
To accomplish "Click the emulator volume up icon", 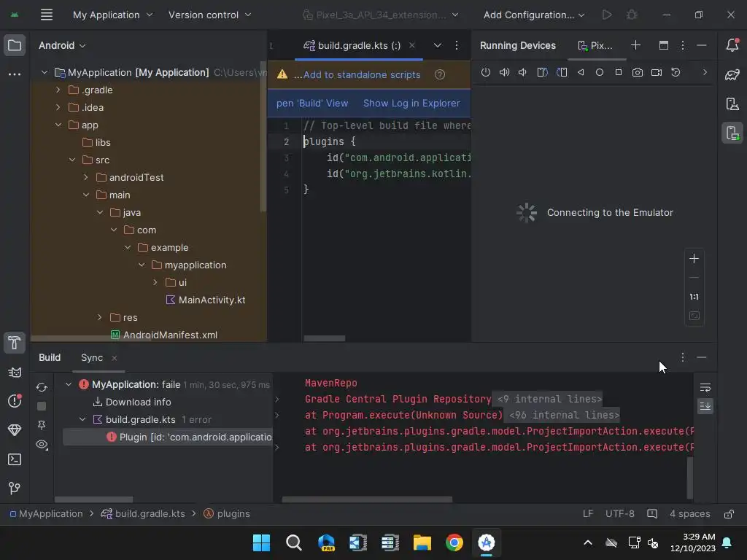I will point(504,72).
